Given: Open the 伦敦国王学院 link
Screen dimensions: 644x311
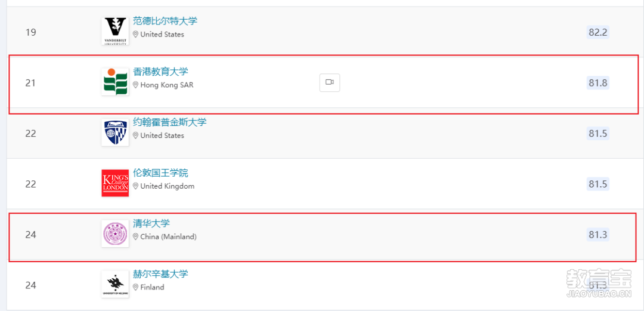Looking at the screenshot, I should pos(160,173).
